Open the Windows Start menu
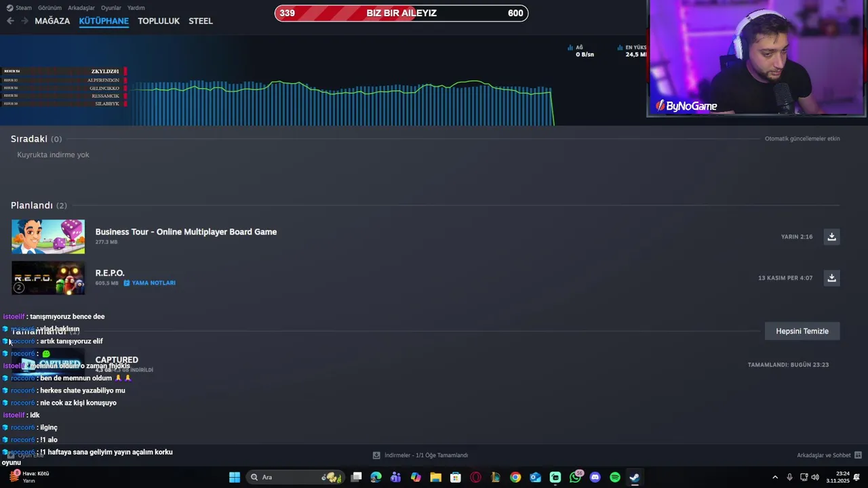Screen dimensions: 868x488 point(235,477)
